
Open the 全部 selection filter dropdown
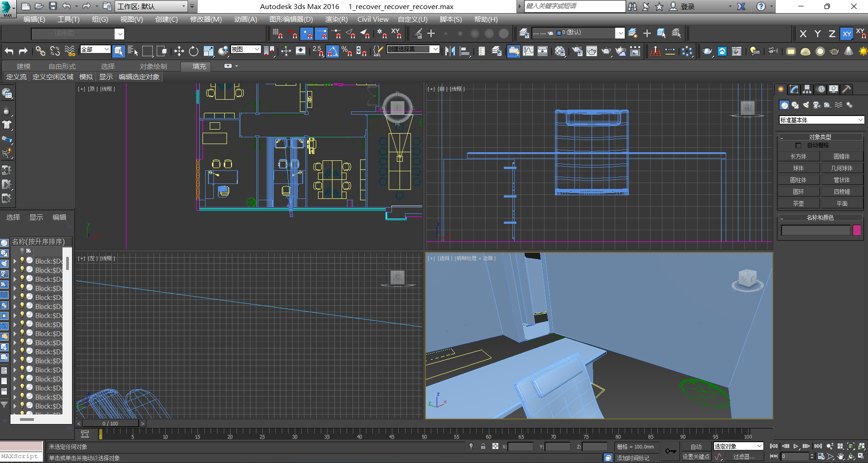95,49
